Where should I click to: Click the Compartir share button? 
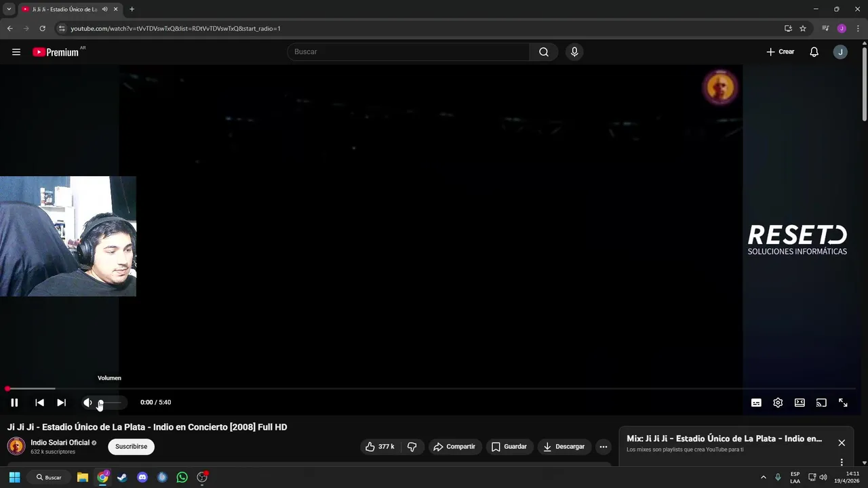pyautogui.click(x=454, y=447)
